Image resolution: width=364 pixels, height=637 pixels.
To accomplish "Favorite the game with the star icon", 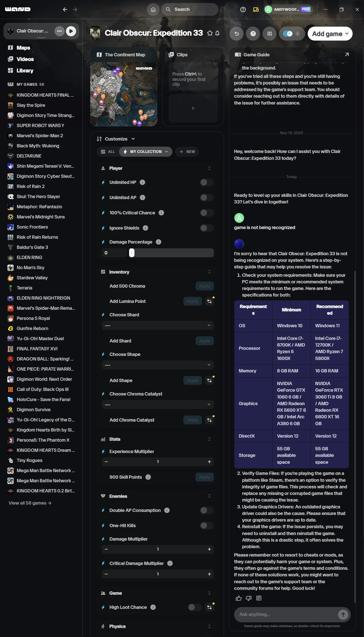I will pos(210,33).
